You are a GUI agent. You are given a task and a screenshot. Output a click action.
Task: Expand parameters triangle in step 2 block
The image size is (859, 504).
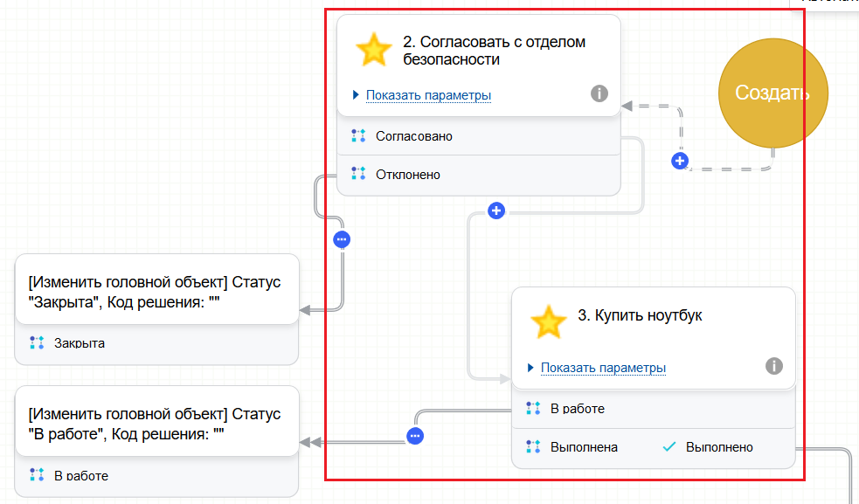pos(356,95)
